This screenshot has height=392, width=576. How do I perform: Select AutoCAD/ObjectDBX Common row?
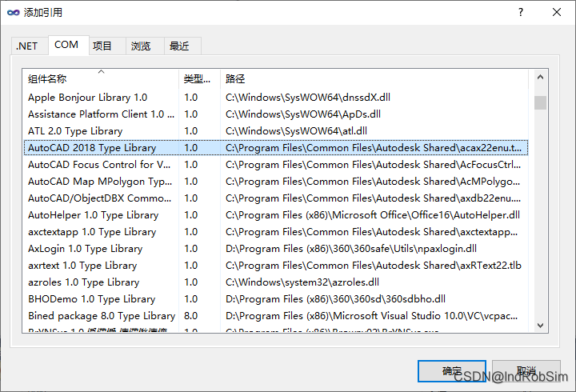coord(276,198)
